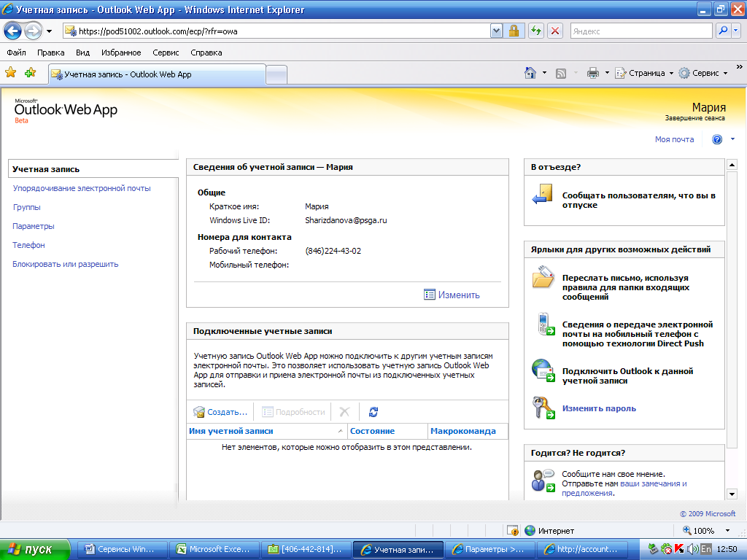This screenshot has width=747, height=560.
Task: Click Создать… to add connected account
Action: (x=220, y=412)
